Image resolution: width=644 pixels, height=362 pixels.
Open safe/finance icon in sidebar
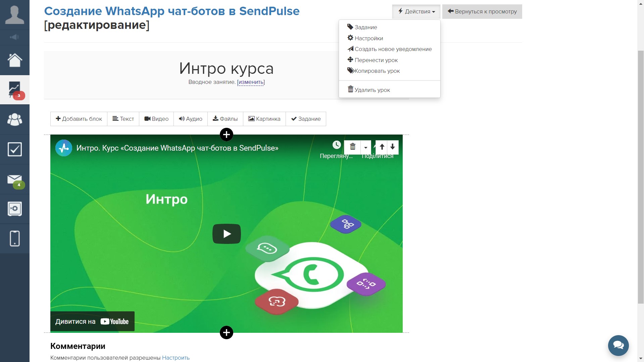click(14, 209)
